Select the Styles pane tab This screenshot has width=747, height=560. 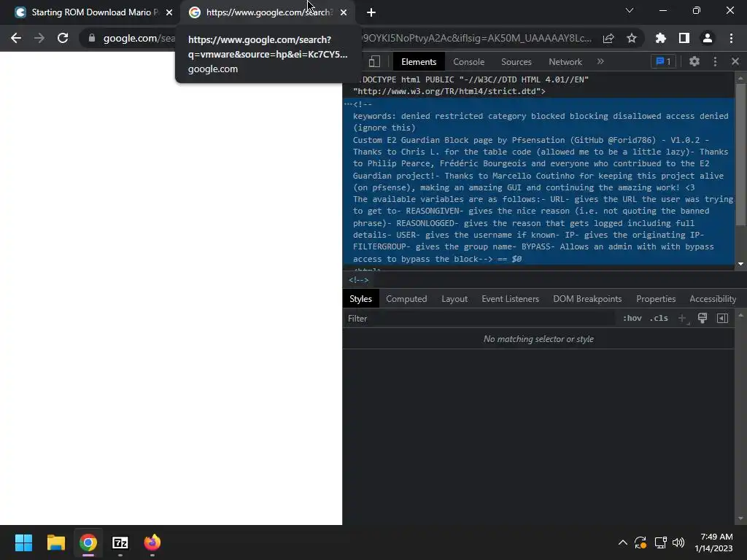pyautogui.click(x=360, y=298)
